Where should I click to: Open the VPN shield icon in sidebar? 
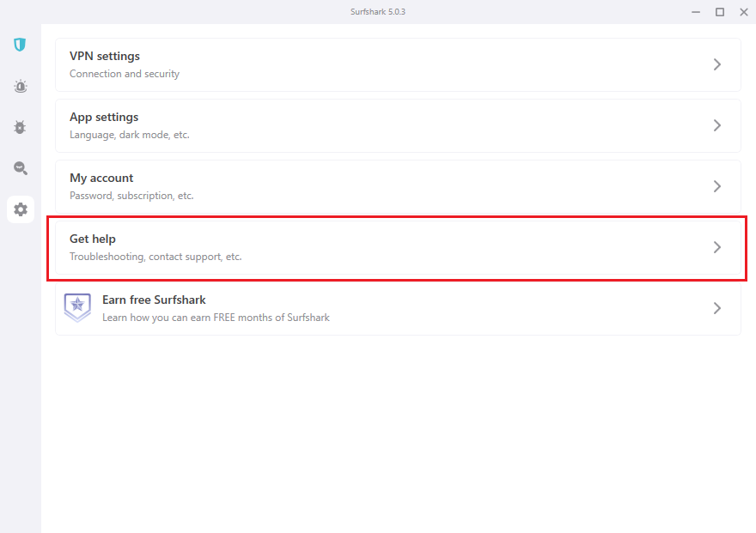[20, 45]
